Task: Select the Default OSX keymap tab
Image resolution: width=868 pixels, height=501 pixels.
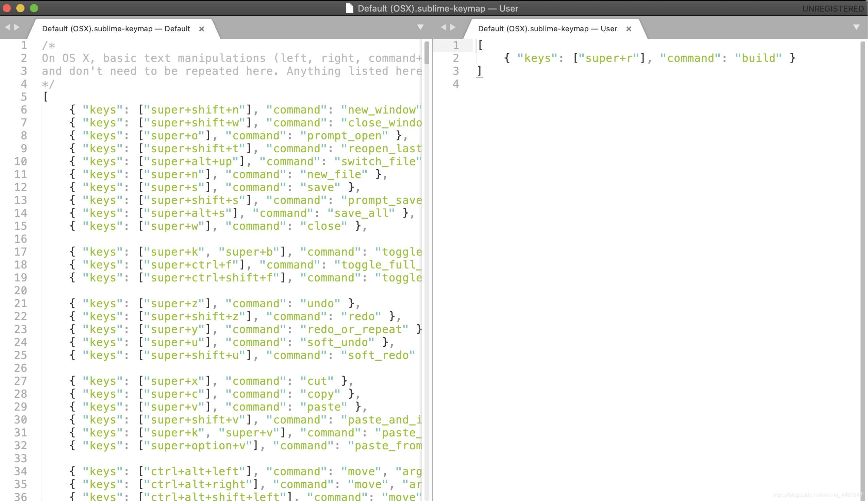Action: tap(116, 28)
